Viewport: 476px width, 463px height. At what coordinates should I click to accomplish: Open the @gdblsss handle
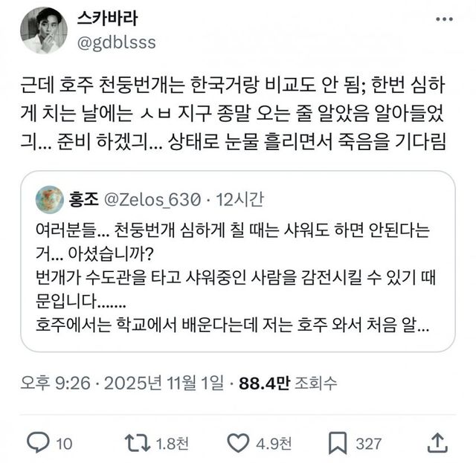[x=116, y=42]
